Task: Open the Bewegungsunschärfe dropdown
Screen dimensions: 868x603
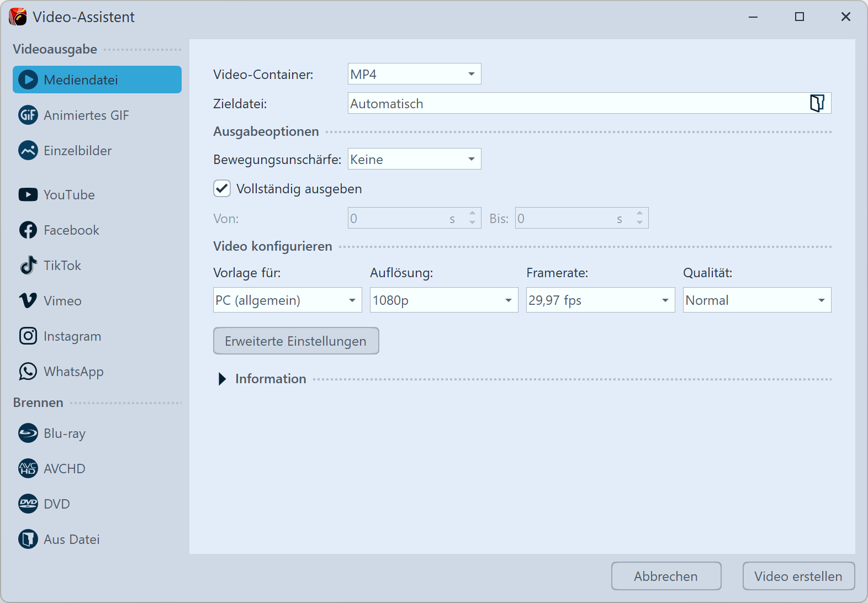Action: click(414, 160)
